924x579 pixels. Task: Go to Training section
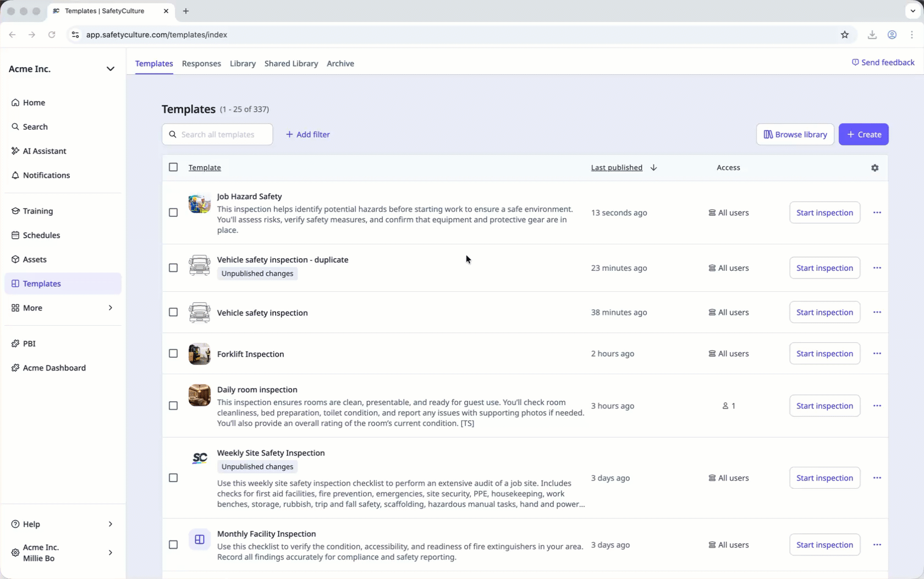coord(32,211)
